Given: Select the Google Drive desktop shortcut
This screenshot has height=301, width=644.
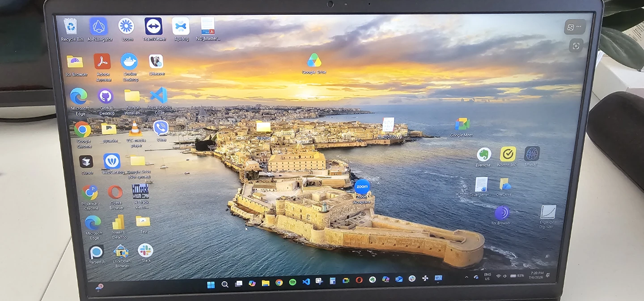Looking at the screenshot, I should [314, 64].
